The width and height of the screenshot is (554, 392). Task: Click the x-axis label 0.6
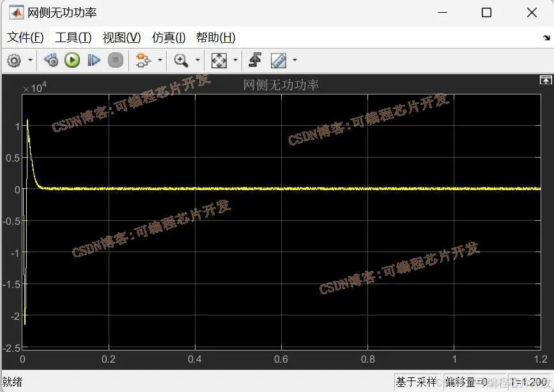tap(281, 359)
